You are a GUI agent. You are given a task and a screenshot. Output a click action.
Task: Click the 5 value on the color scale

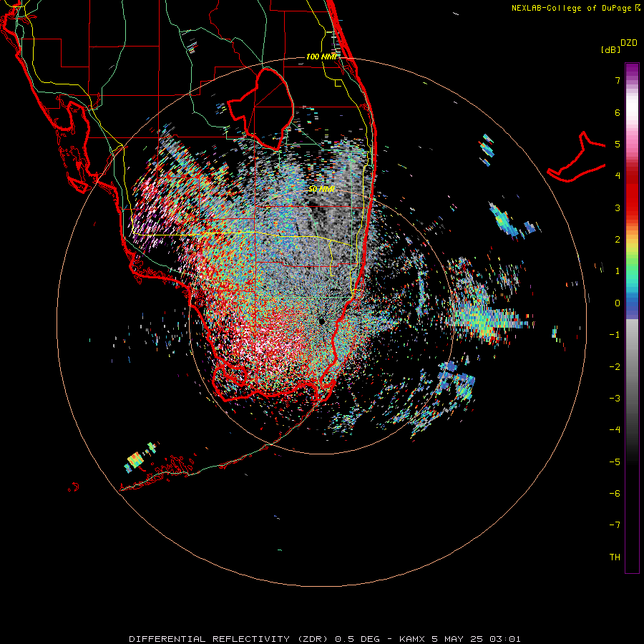click(x=618, y=144)
